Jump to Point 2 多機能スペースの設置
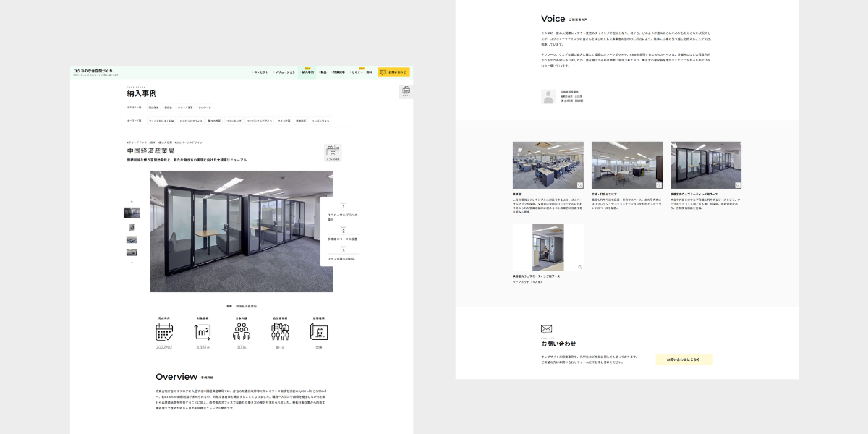 [343, 233]
